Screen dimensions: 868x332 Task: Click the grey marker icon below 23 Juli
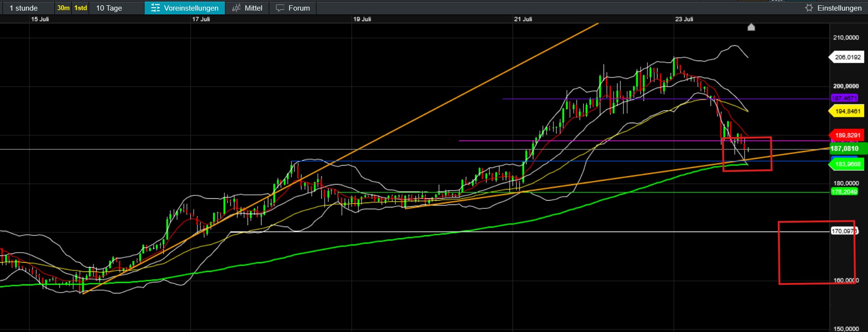pyautogui.click(x=751, y=27)
